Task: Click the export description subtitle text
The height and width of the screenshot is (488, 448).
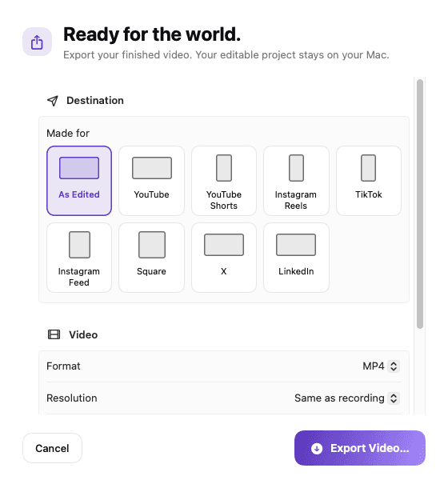Action: (x=226, y=55)
